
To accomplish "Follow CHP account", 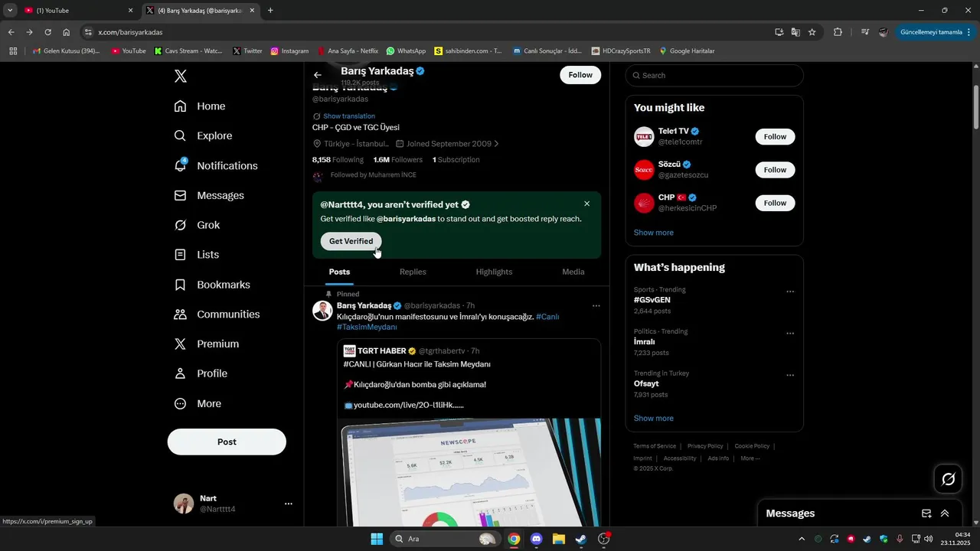I will [775, 203].
